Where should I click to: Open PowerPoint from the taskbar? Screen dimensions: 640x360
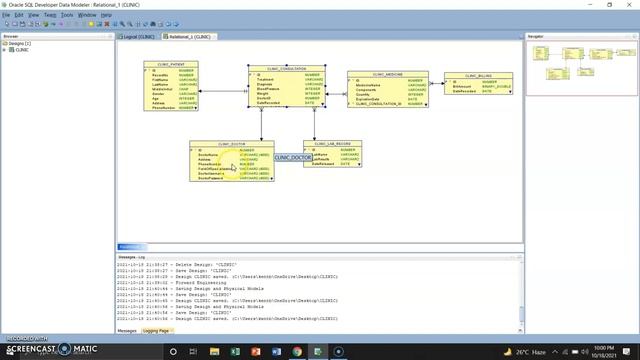(x=256, y=351)
